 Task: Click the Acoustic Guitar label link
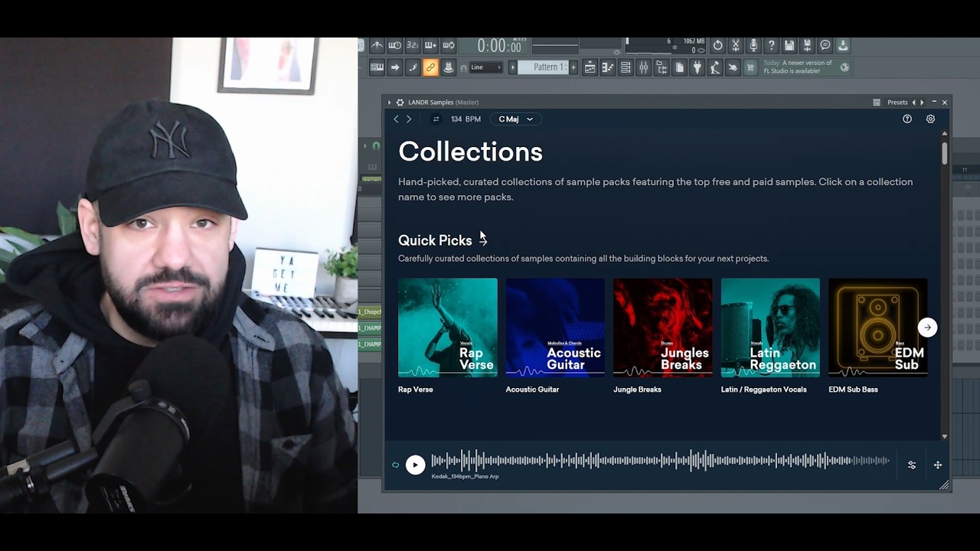532,390
